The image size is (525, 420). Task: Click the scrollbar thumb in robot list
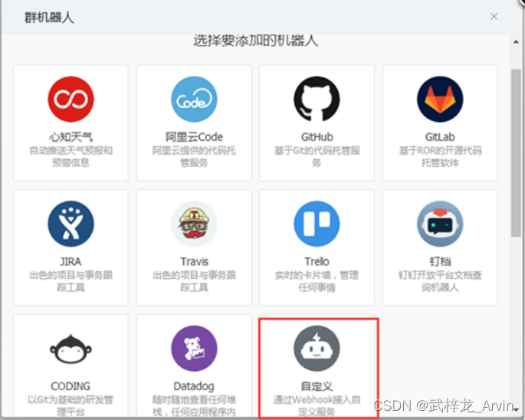(x=516, y=153)
